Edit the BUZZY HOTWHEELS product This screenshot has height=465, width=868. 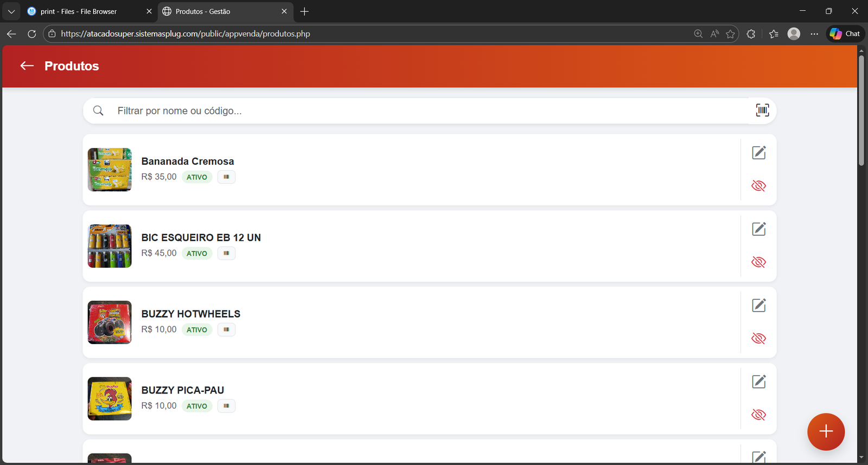(x=758, y=306)
